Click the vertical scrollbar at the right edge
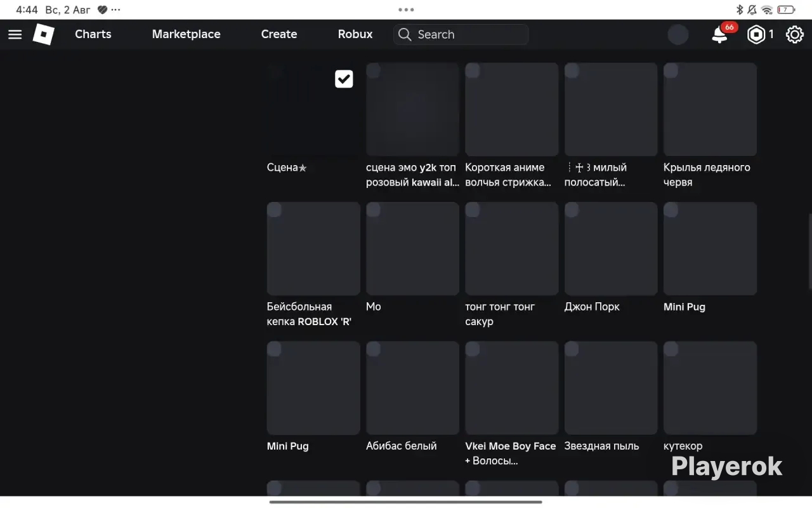Screen dimensions: 812x508 coord(809,252)
